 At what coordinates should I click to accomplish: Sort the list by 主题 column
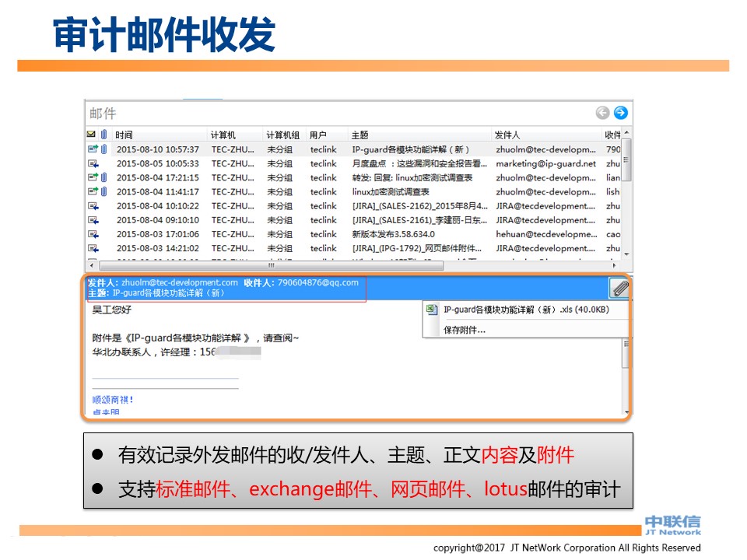419,135
